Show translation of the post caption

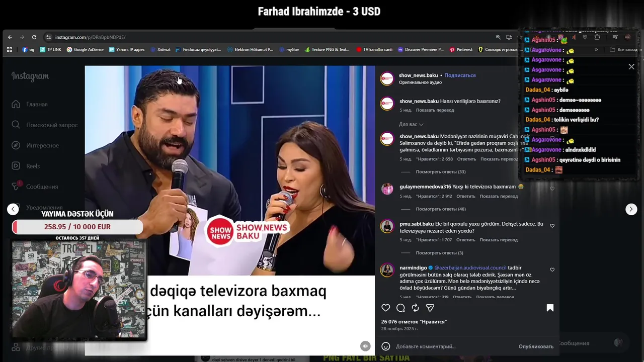click(435, 110)
